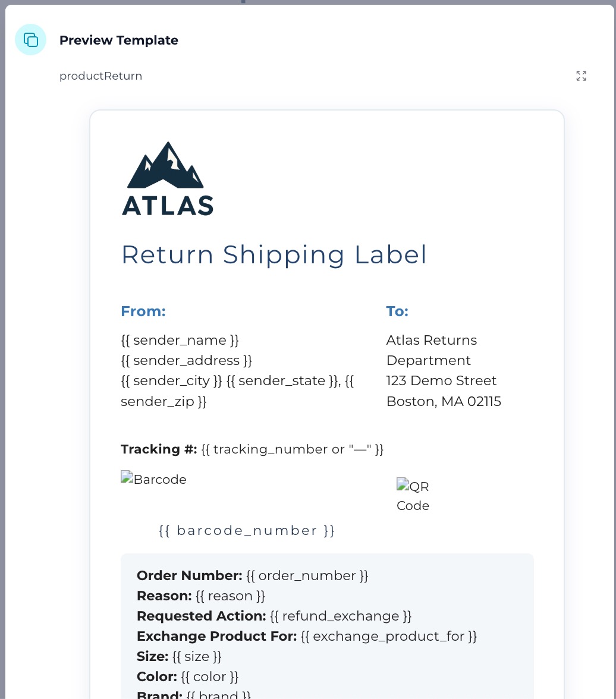Click the Requested Action line
Viewport: 616px width, 699px height.
pos(274,616)
